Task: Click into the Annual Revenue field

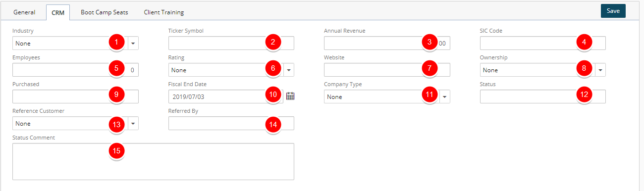Action: coord(387,44)
